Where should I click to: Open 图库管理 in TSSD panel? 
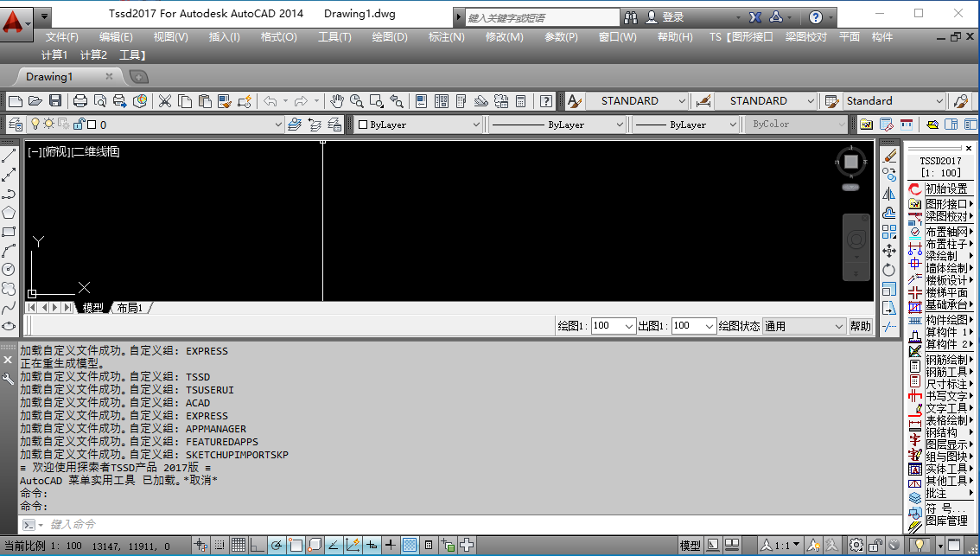tap(946, 521)
